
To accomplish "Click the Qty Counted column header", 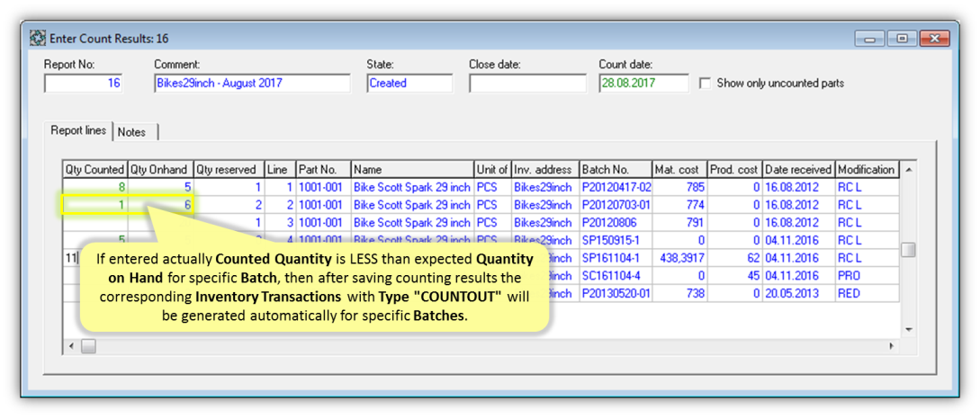I will click(x=95, y=169).
